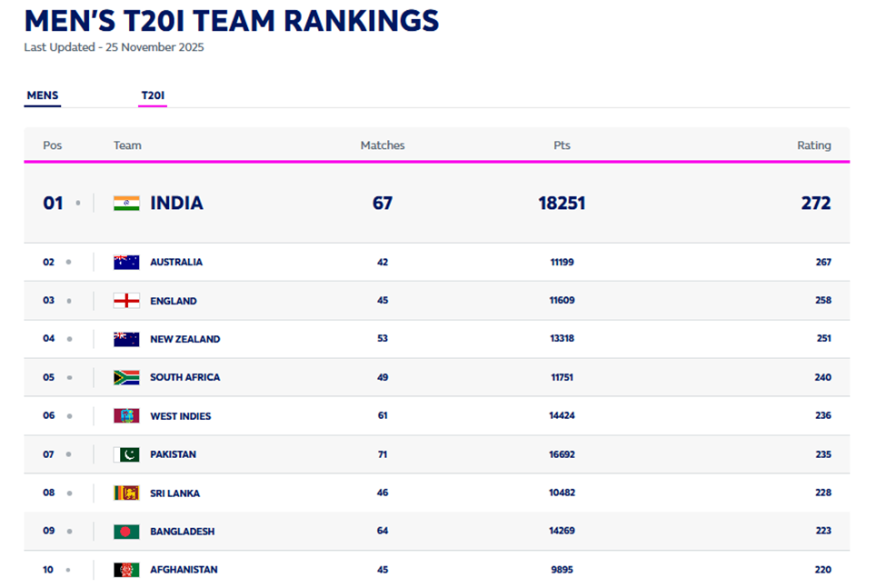Switch to the MENS tab
The height and width of the screenshot is (588, 886).
(x=43, y=95)
